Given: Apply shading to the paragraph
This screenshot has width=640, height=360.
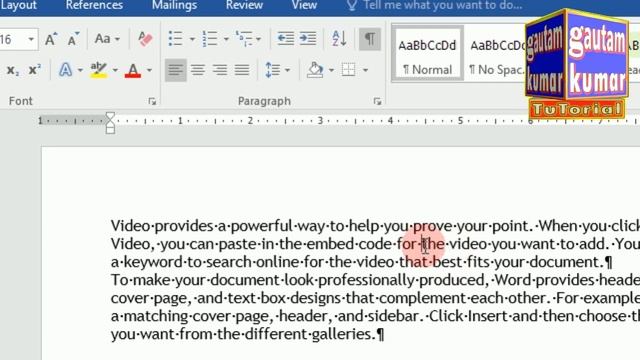Looking at the screenshot, I should pyautogui.click(x=315, y=70).
